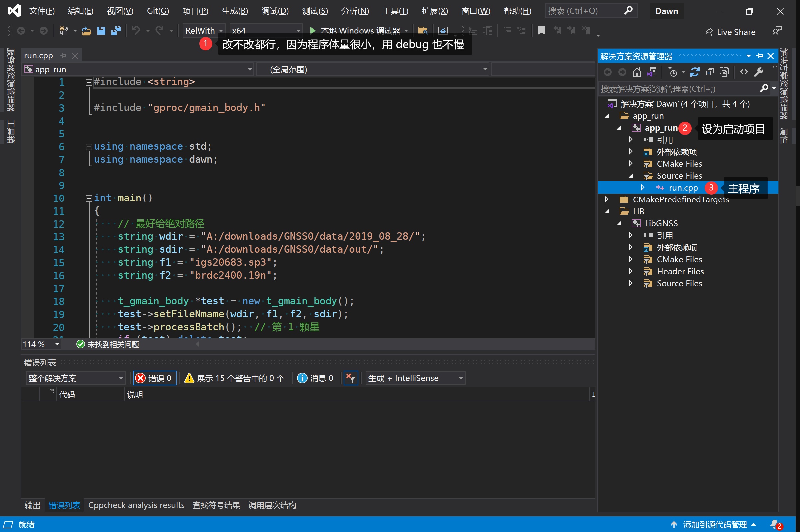The height and width of the screenshot is (532, 800).
Task: Open Properties wrench icon in Solution Explorer
Action: (x=759, y=72)
